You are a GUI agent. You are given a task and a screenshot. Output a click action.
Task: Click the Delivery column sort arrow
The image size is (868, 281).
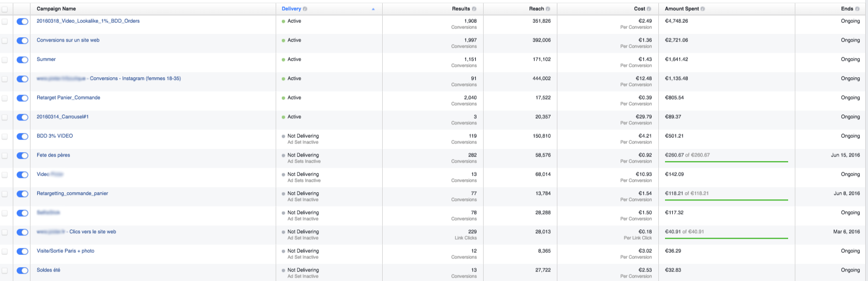373,9
